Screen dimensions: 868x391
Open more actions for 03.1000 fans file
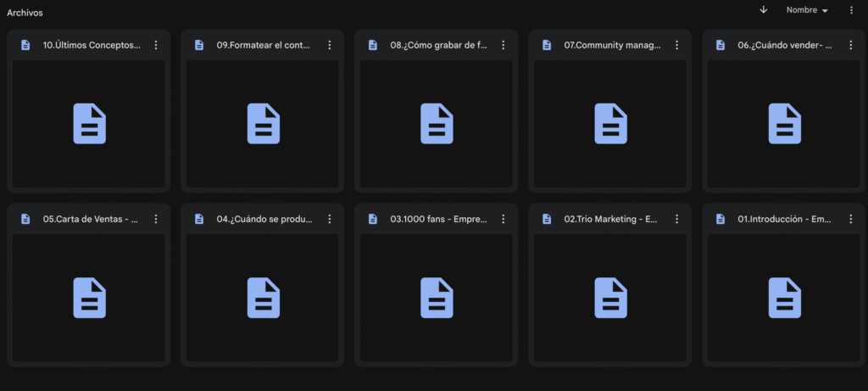[x=503, y=219]
